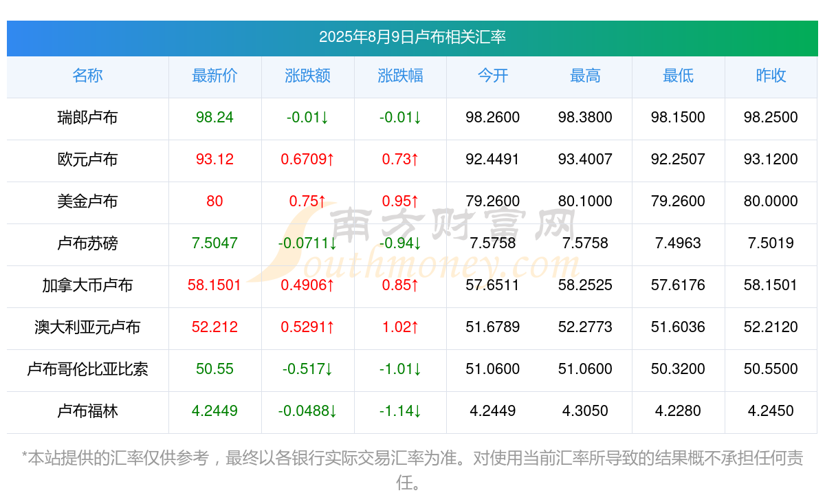This screenshot has height=504, width=825.
Task: Click change percent 0.73↑
Action: click(400, 160)
